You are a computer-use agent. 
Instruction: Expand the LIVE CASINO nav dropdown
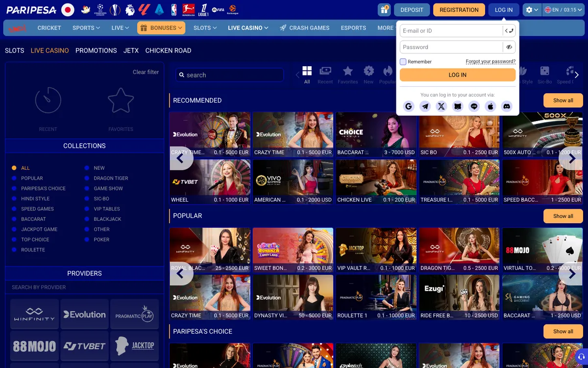[248, 28]
